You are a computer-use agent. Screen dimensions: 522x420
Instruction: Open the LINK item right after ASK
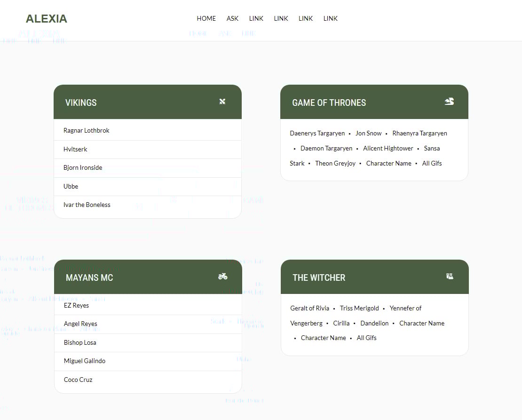(256, 19)
